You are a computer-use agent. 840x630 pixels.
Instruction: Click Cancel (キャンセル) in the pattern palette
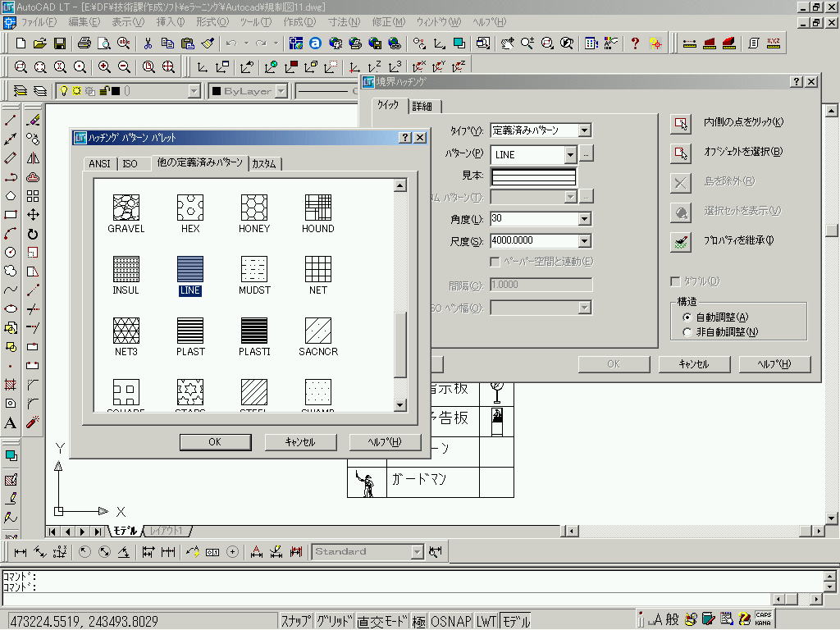(300, 442)
